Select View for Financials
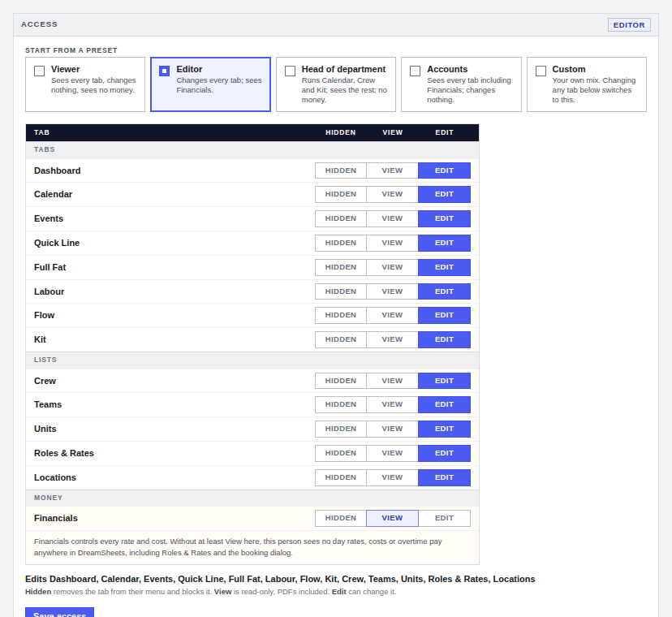Viewport: 672px width, 617px height. click(392, 519)
